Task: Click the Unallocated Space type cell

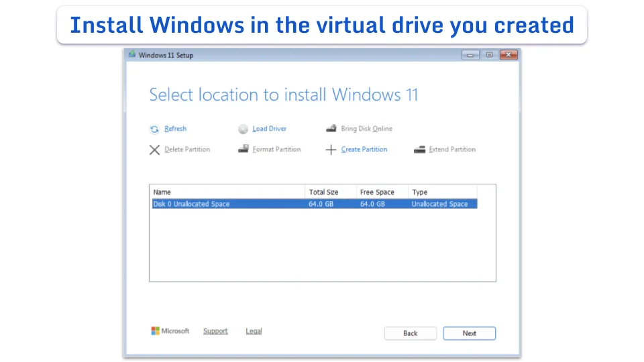Action: 439,204
